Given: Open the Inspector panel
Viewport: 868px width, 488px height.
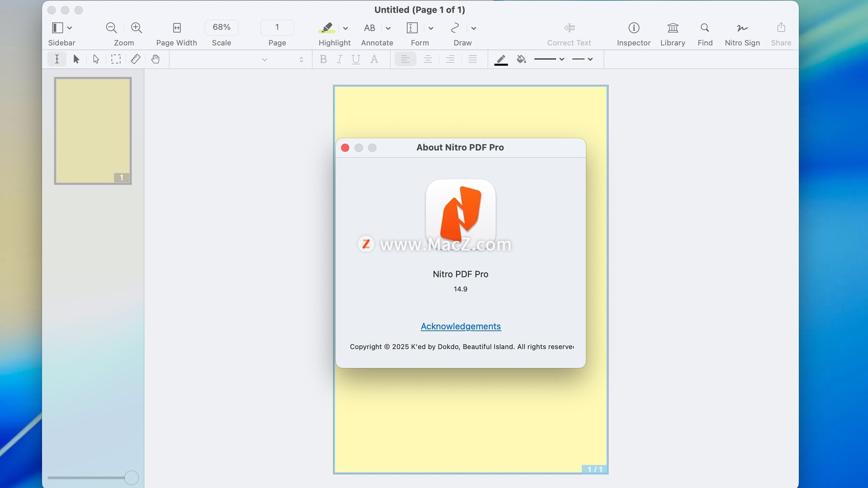Looking at the screenshot, I should pyautogui.click(x=634, y=28).
